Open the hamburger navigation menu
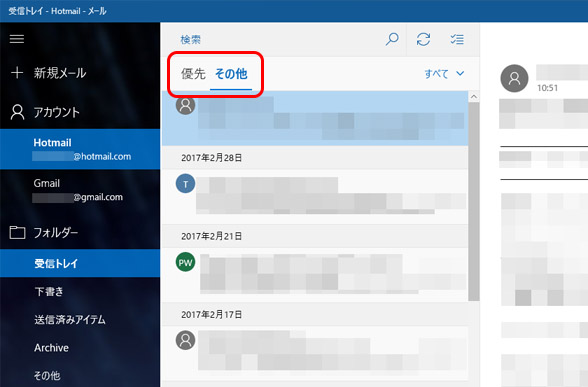The height and width of the screenshot is (387, 588). click(x=17, y=39)
